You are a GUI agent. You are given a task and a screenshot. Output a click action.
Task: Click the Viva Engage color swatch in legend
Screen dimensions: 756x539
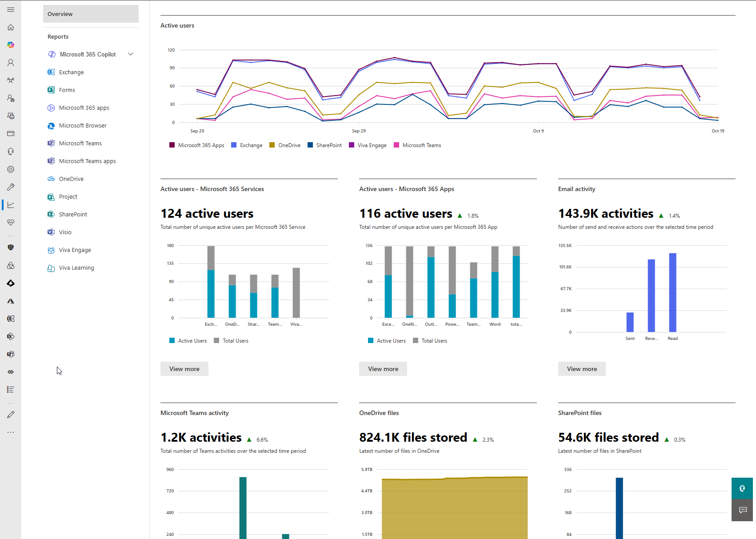351,145
